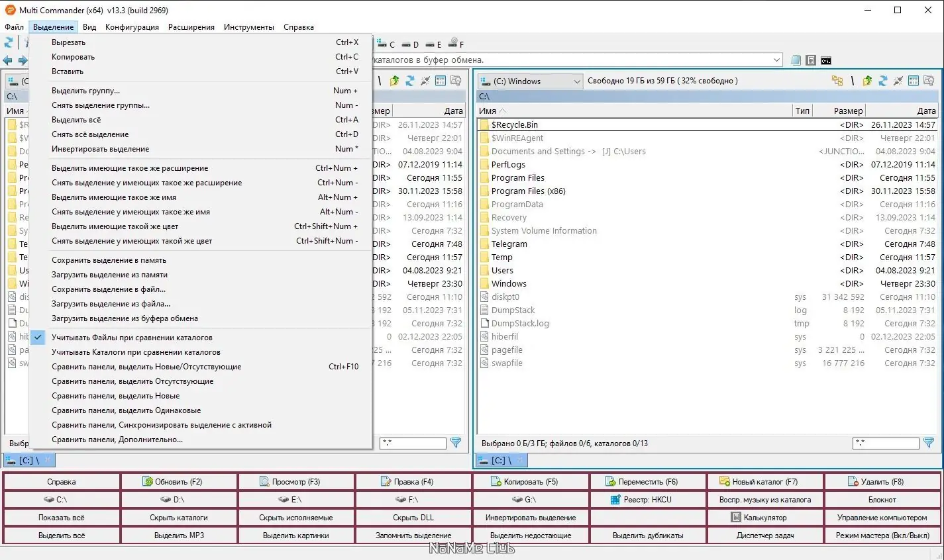Image resolution: width=944 pixels, height=560 pixels.
Task: Select drive F in the drive bar
Action: point(456,44)
